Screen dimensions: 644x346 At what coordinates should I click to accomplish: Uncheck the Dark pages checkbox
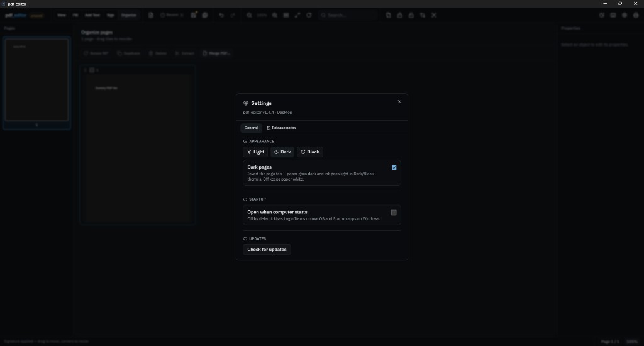point(394,168)
